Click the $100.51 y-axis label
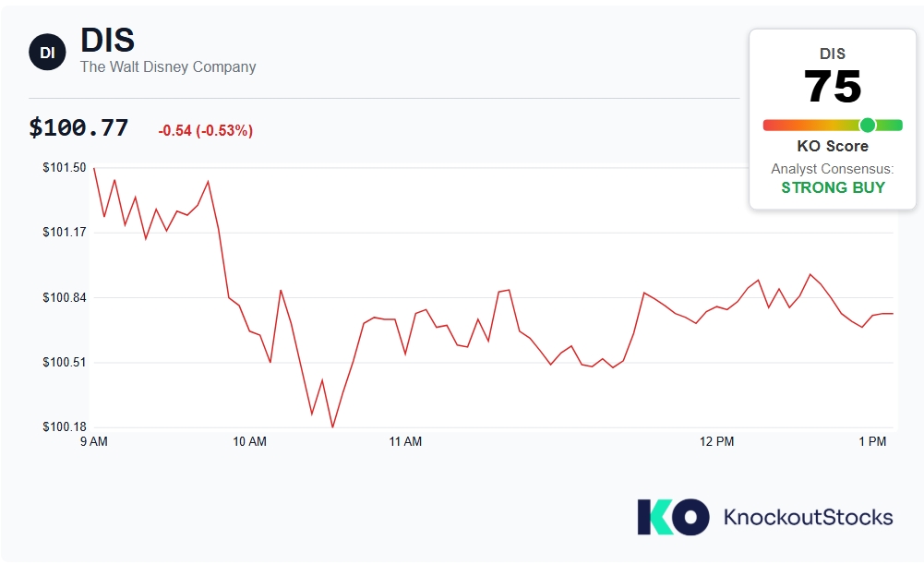 pos(65,362)
